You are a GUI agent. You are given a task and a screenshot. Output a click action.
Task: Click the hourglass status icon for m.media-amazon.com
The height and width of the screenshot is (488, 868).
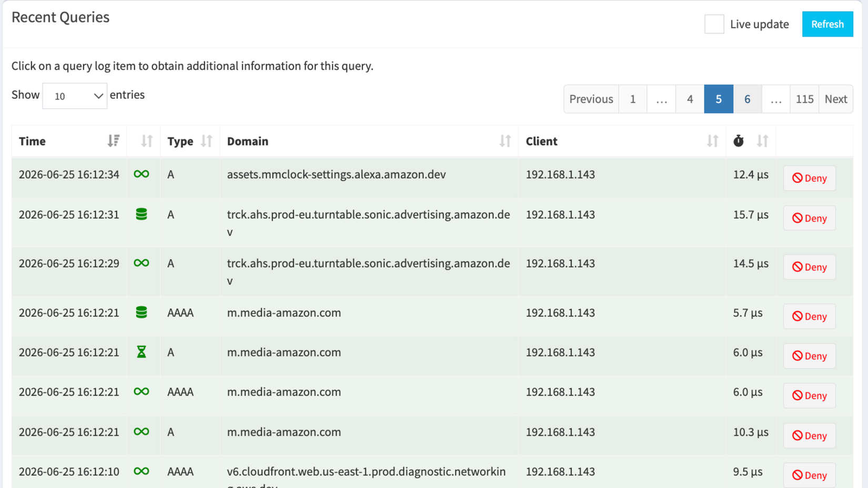point(141,352)
